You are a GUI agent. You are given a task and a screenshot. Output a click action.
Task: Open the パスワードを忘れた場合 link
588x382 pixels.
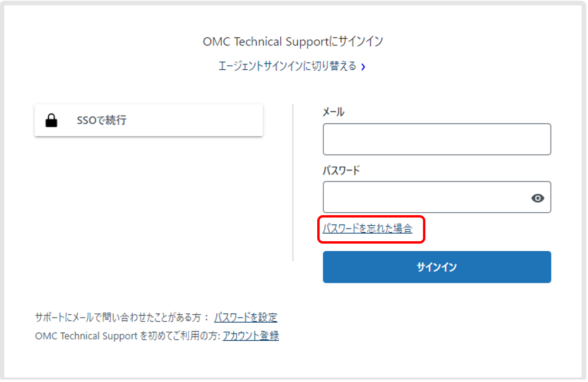pyautogui.click(x=367, y=229)
